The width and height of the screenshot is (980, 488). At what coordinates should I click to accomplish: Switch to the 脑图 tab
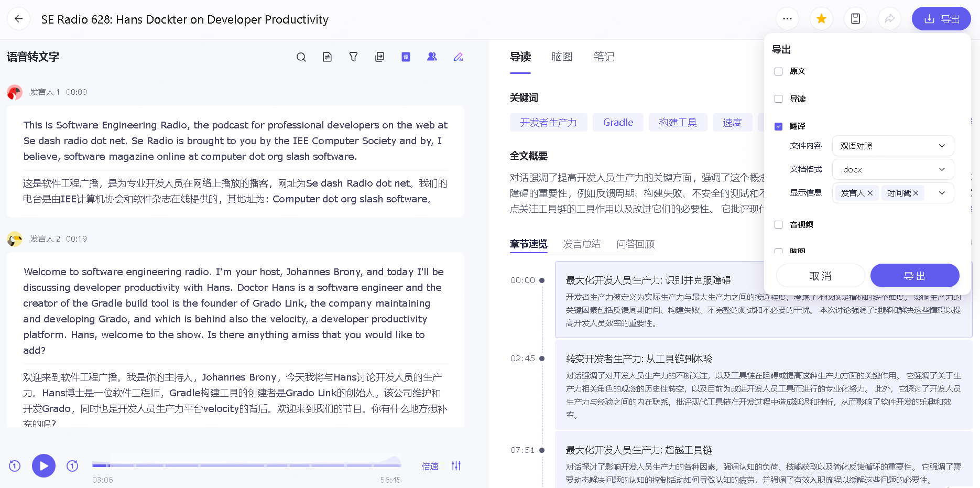[562, 57]
